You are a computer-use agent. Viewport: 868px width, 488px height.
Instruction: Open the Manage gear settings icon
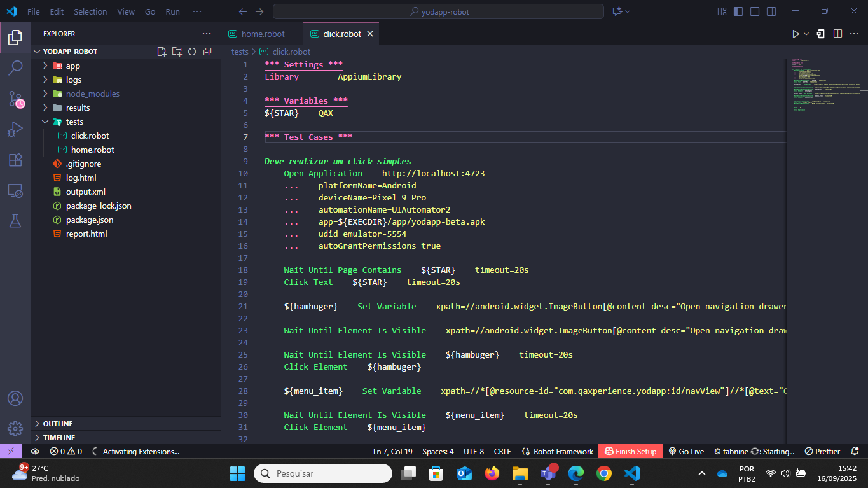[x=15, y=428]
